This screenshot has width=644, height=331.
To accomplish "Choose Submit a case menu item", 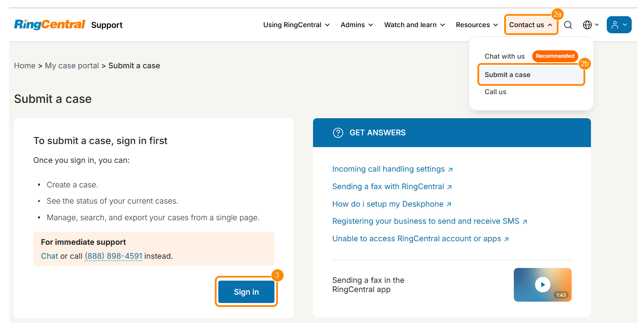I will point(507,74).
